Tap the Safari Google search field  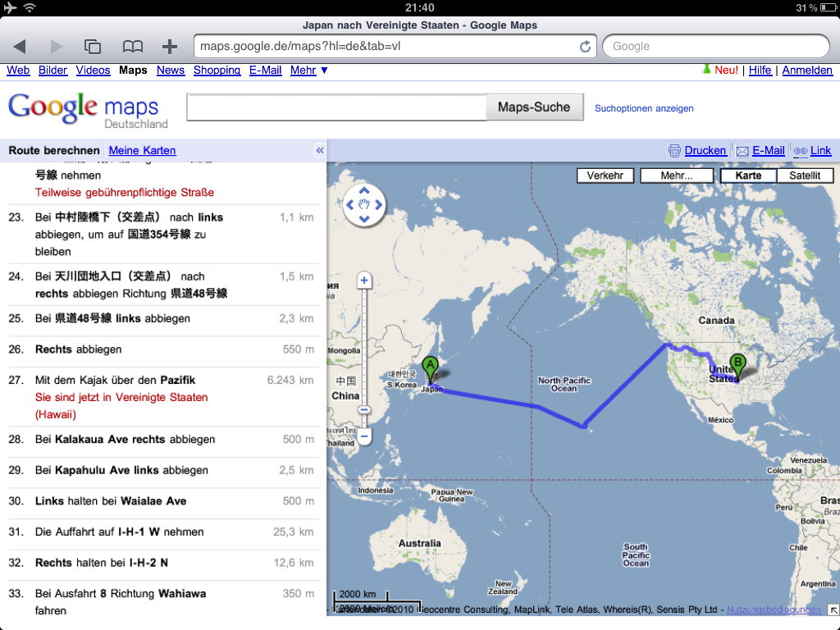(716, 47)
